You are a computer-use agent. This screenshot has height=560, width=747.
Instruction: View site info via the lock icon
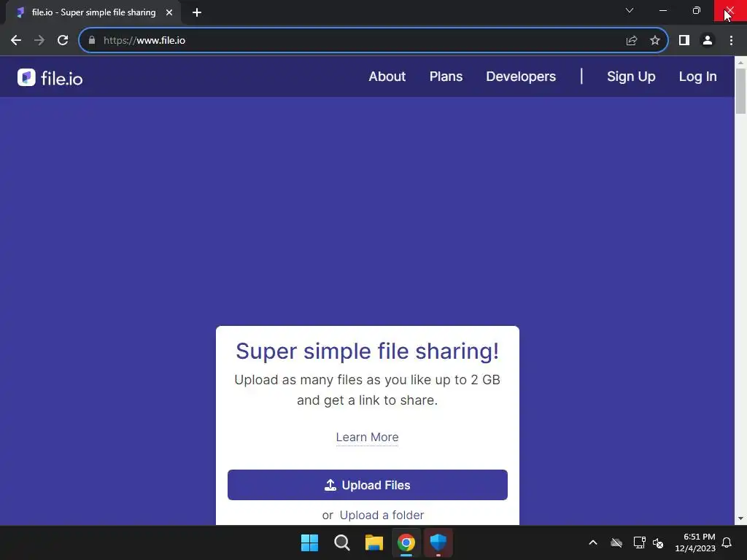click(x=92, y=41)
